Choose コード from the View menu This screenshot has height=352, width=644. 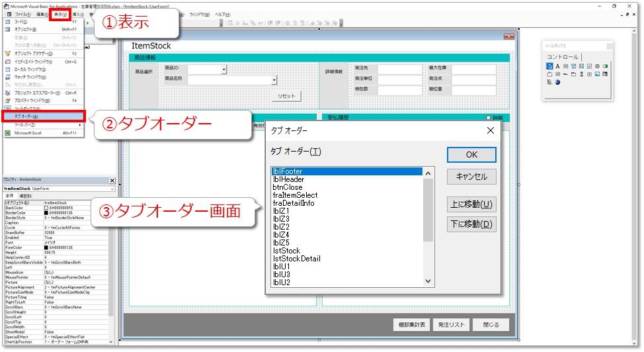click(x=44, y=21)
